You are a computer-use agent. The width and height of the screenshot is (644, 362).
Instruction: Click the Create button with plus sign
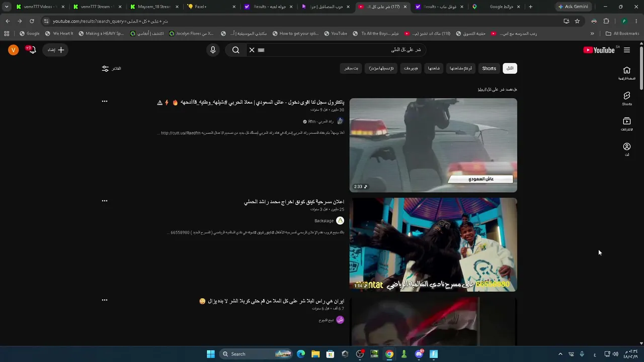pyautogui.click(x=55, y=50)
